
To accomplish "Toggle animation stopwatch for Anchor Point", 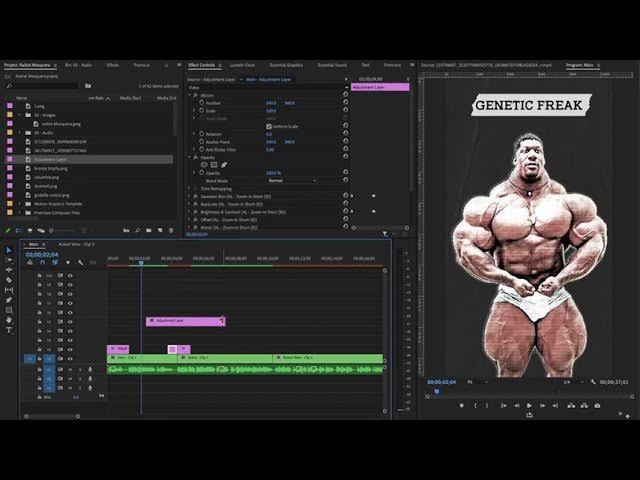I will [x=202, y=141].
